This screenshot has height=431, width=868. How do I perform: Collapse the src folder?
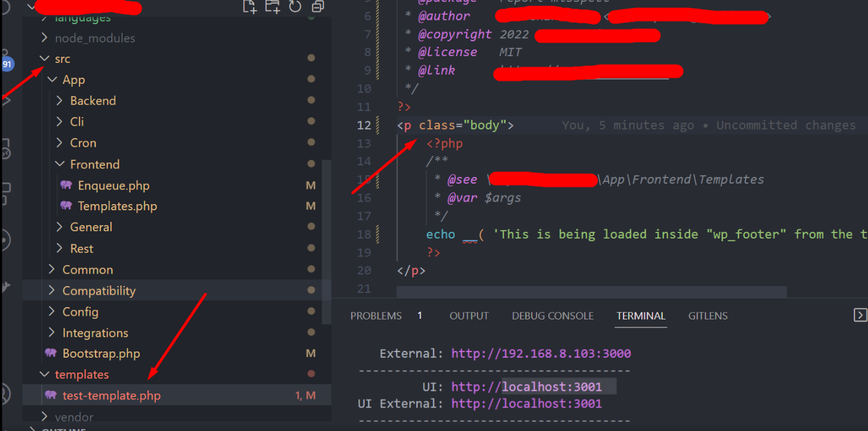[44, 59]
